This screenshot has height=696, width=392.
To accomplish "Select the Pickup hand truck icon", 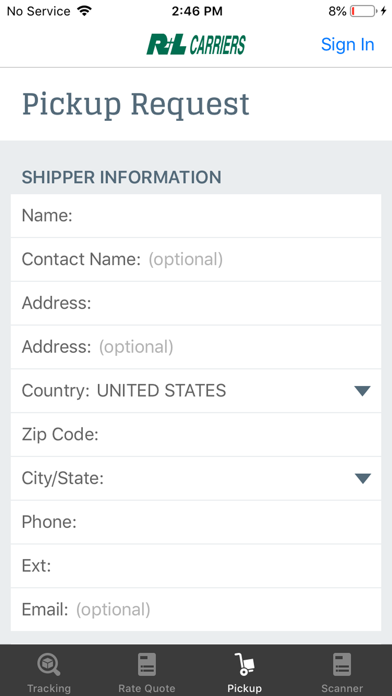I will click(244, 664).
